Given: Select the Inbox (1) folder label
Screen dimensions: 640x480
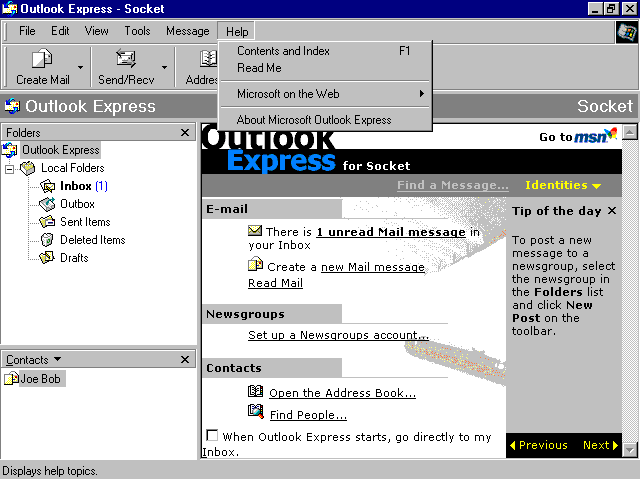Looking at the screenshot, I should click(84, 186).
